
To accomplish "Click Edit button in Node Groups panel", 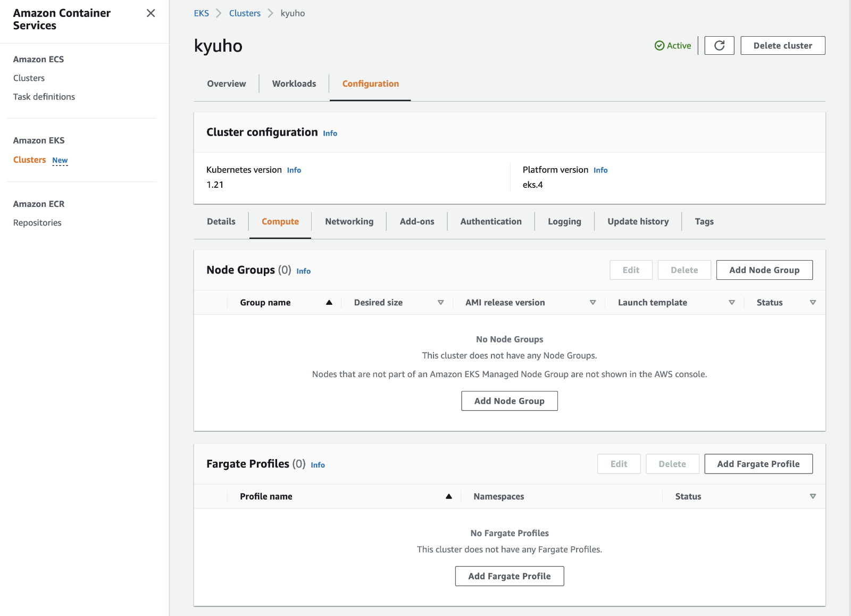I will (x=631, y=270).
